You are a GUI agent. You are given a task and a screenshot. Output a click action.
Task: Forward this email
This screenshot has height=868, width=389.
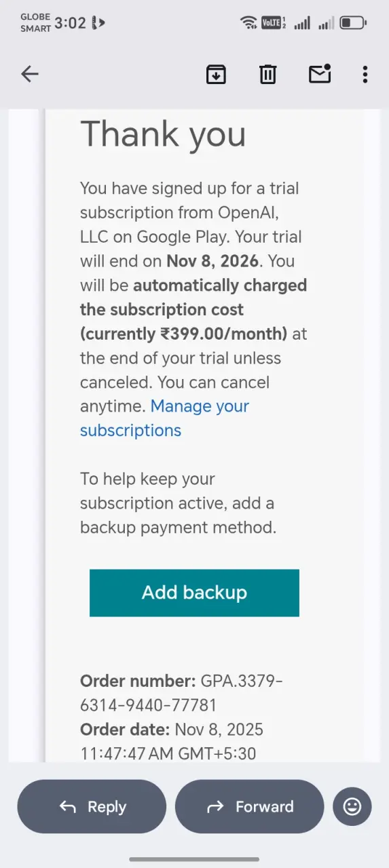[249, 806]
